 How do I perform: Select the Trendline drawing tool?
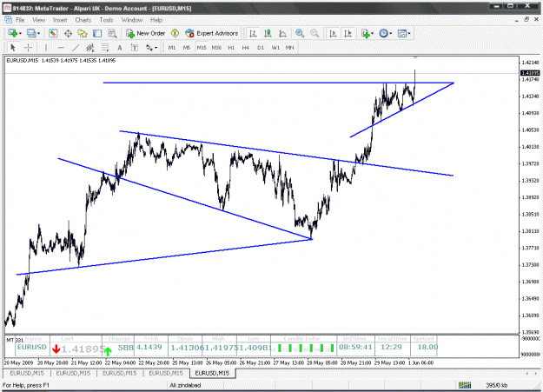coord(76,48)
